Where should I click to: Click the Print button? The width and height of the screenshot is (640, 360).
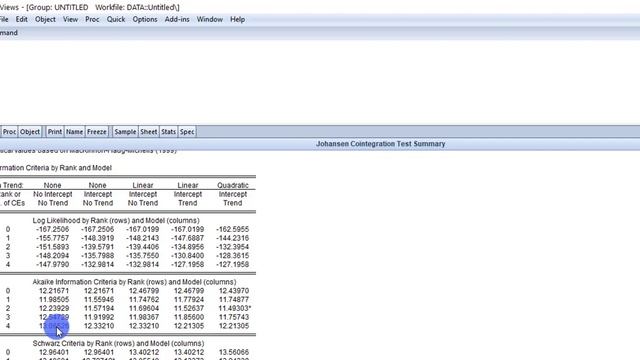pos(55,132)
